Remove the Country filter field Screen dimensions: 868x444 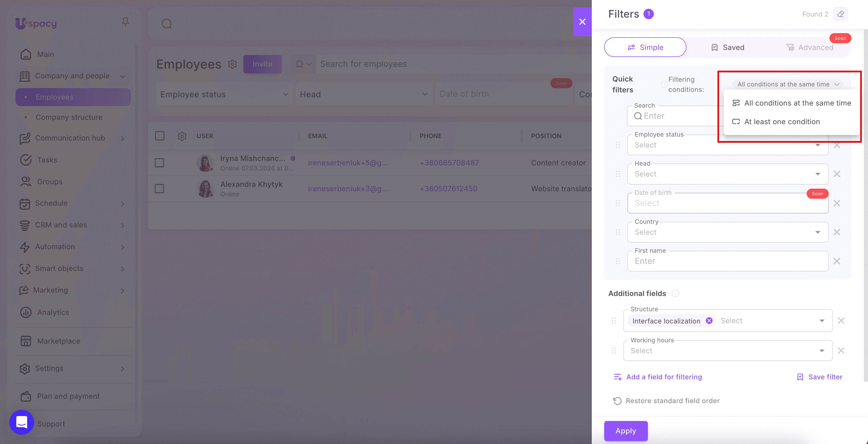(837, 232)
